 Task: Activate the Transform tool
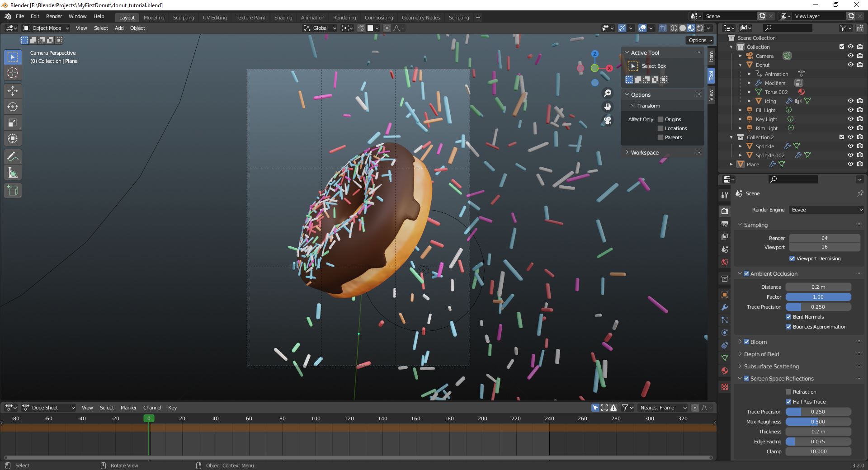[13, 138]
